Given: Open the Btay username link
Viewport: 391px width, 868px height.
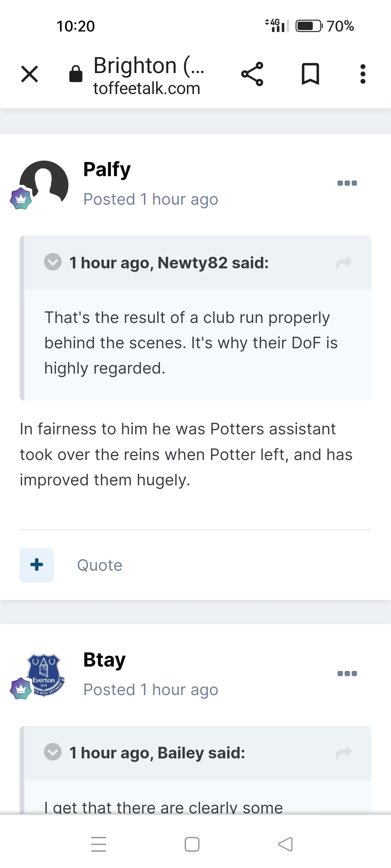Looking at the screenshot, I should tap(104, 660).
